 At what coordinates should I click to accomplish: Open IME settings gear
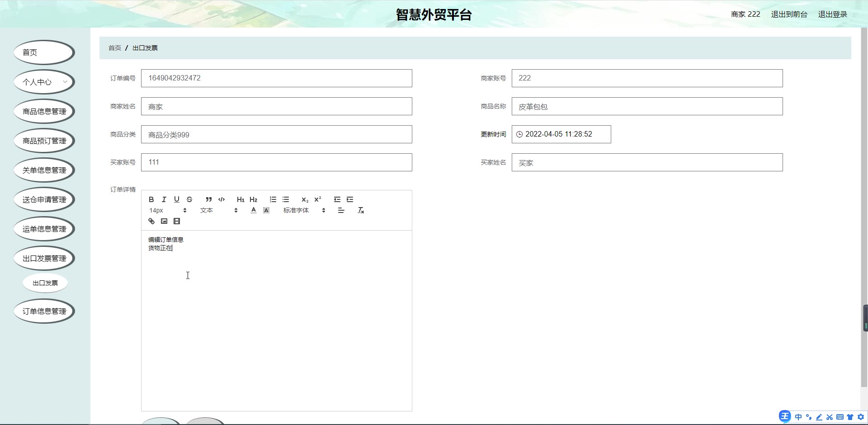[861, 417]
